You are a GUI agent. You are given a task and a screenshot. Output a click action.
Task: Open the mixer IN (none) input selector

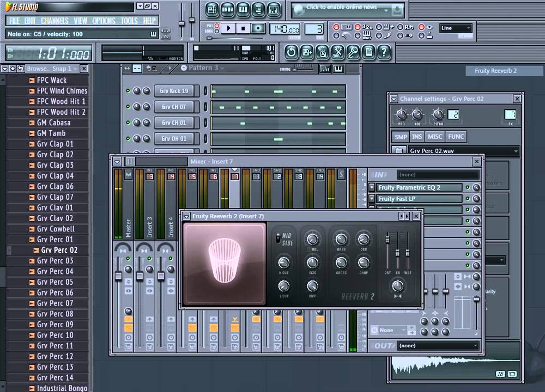coord(438,175)
